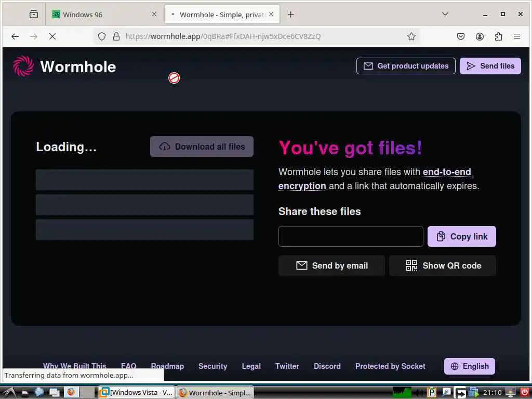
Task: Open the taskbar start menu icon
Action: [9, 393]
